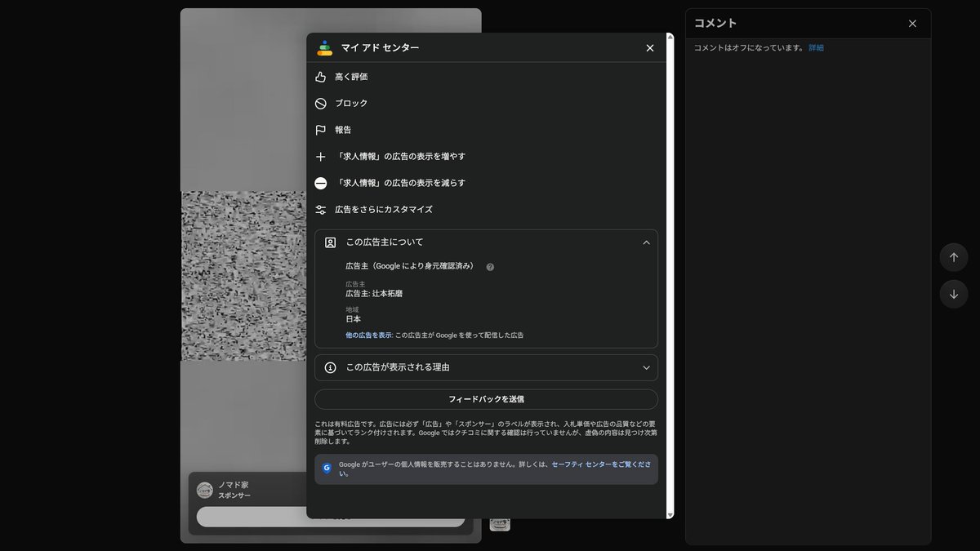This screenshot has height=551, width=980.
Task: Click the advertiser person icon
Action: 330,242
